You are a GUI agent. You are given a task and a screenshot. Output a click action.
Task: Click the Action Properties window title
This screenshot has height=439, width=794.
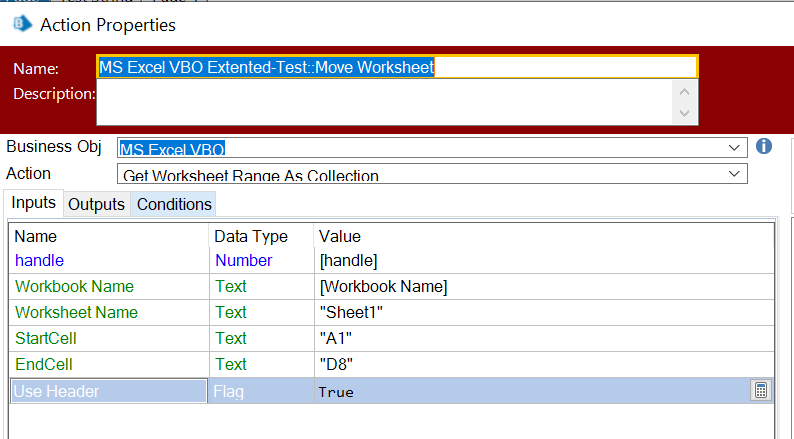[x=108, y=25]
